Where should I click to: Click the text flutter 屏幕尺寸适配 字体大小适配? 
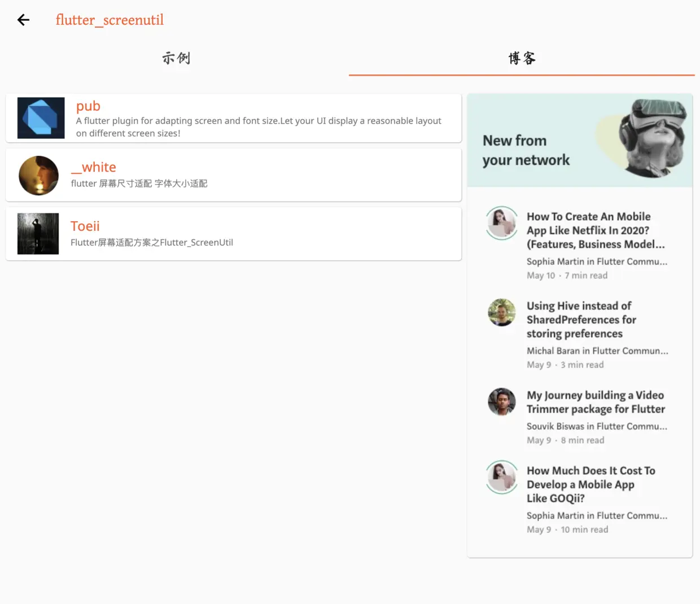click(139, 183)
